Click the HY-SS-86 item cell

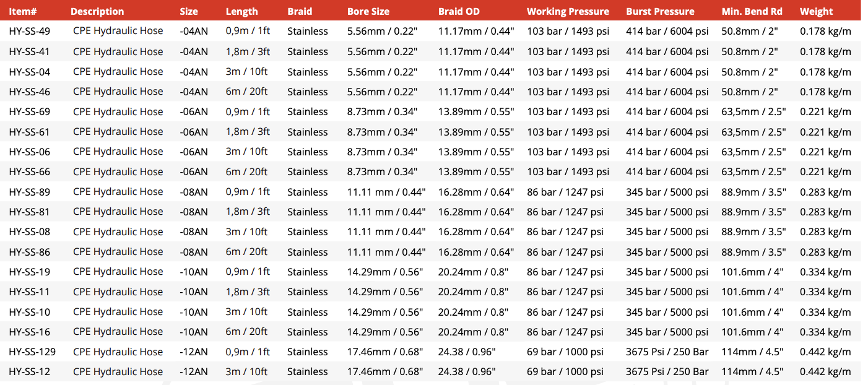point(30,252)
